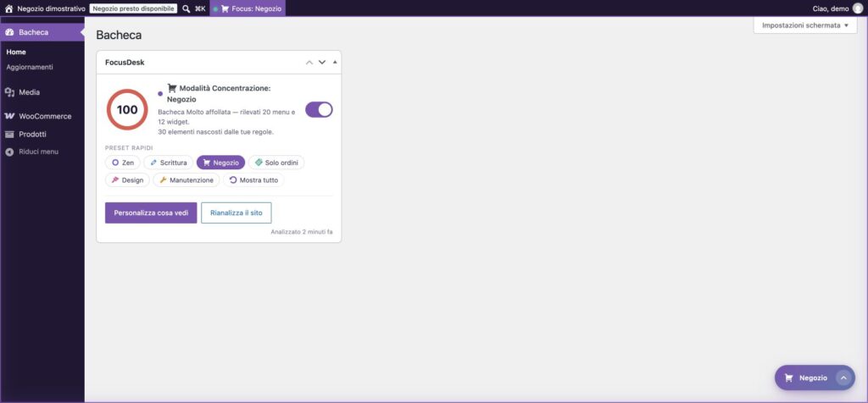Expand Impostazioni schermata dropdown
This screenshot has width=868, height=403.
click(x=805, y=25)
